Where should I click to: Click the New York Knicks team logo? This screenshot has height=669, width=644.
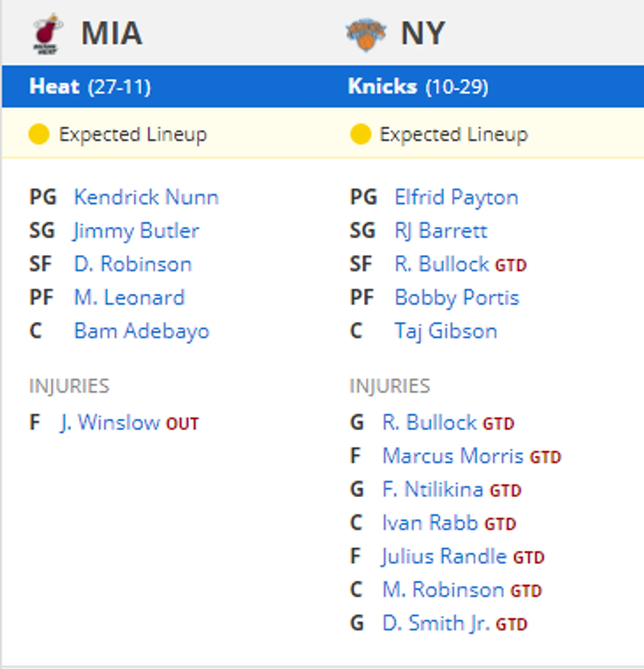tap(366, 34)
